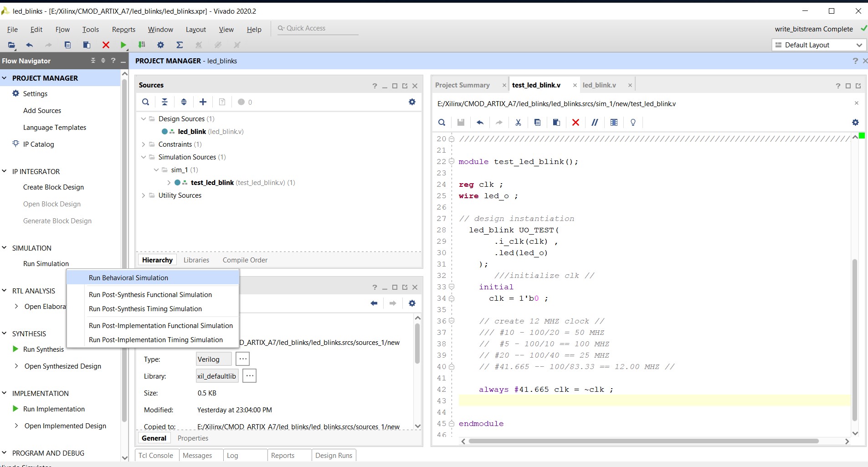Open the light bulb templates icon in editor
Screen dimensions: 868x467
pyautogui.click(x=633, y=122)
